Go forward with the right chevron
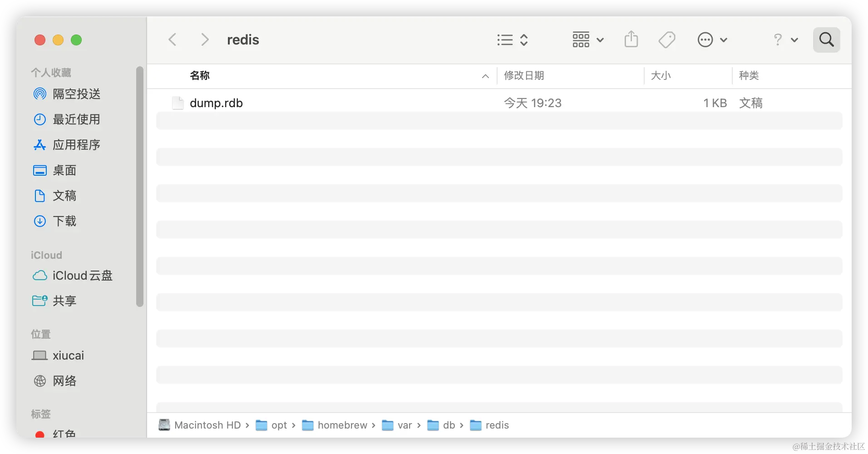This screenshot has width=868, height=454. [205, 40]
